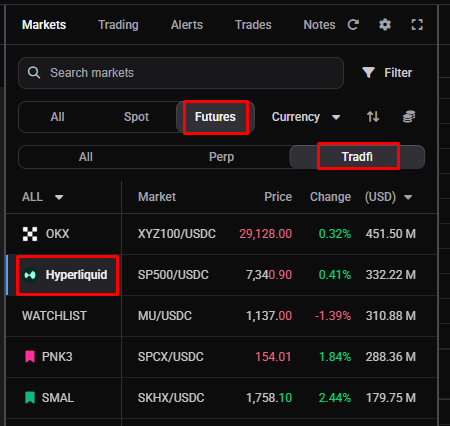Click the 310.88 M volume value

[391, 316]
